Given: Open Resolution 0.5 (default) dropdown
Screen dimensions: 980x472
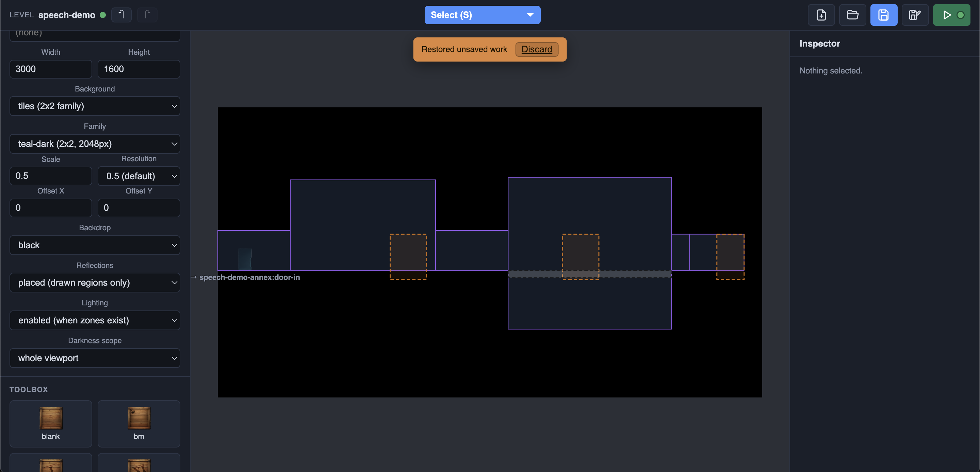Looking at the screenshot, I should 138,176.
